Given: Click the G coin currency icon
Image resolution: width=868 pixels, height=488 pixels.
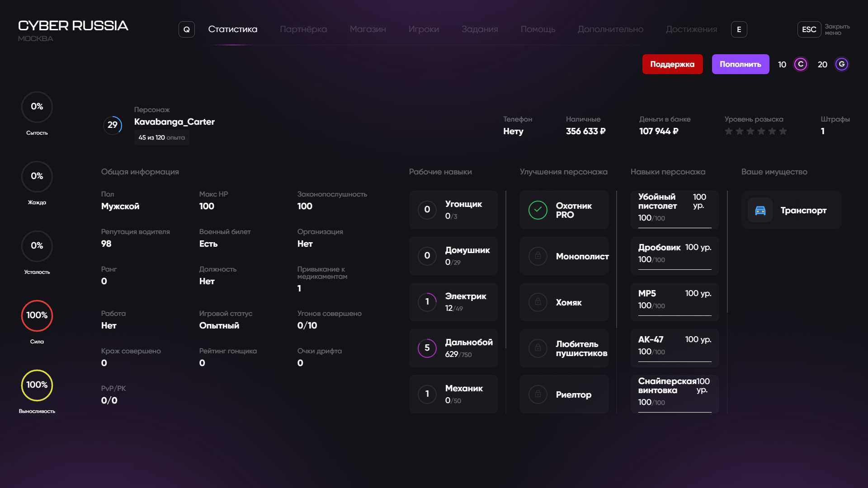Looking at the screenshot, I should pos(842,64).
